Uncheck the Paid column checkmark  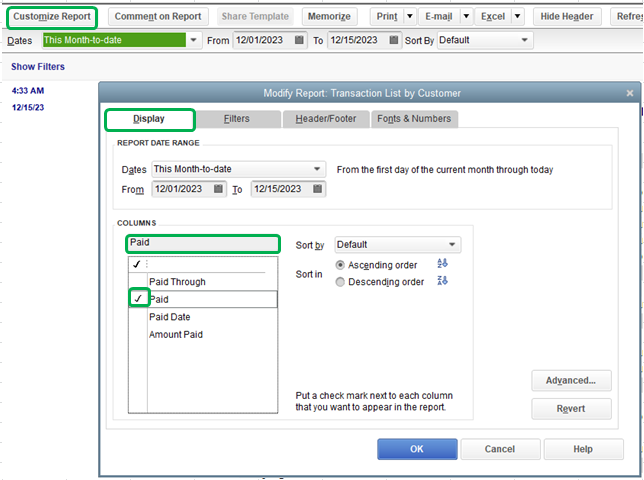138,299
